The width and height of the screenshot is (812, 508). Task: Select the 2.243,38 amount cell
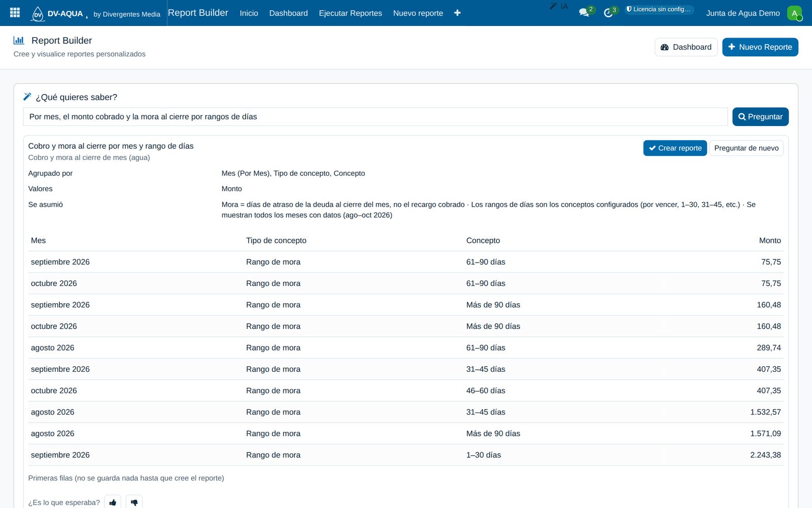coord(765,455)
